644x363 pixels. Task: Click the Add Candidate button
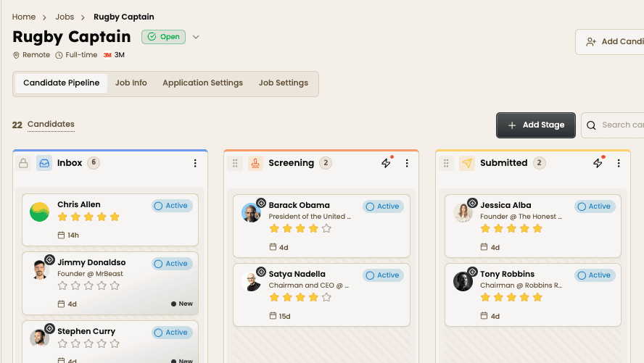[x=610, y=42]
